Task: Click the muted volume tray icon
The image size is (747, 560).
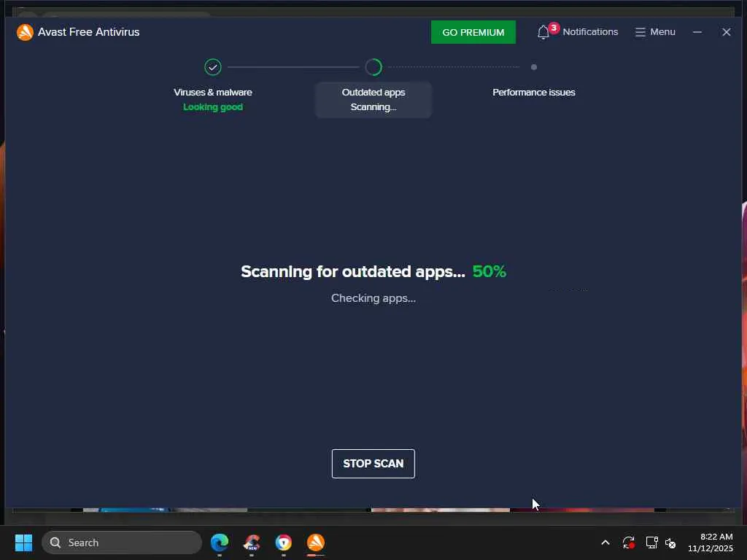Action: point(670,542)
